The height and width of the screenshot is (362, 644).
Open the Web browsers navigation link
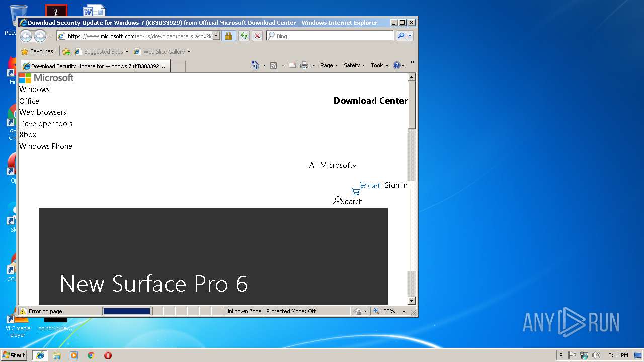(43, 112)
